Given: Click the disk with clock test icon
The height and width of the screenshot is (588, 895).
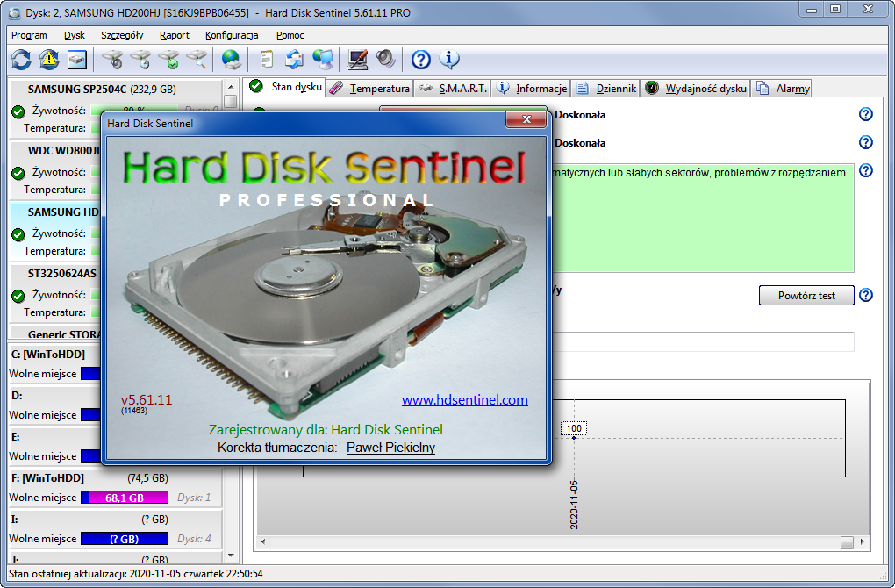Looking at the screenshot, I should click(x=140, y=60).
